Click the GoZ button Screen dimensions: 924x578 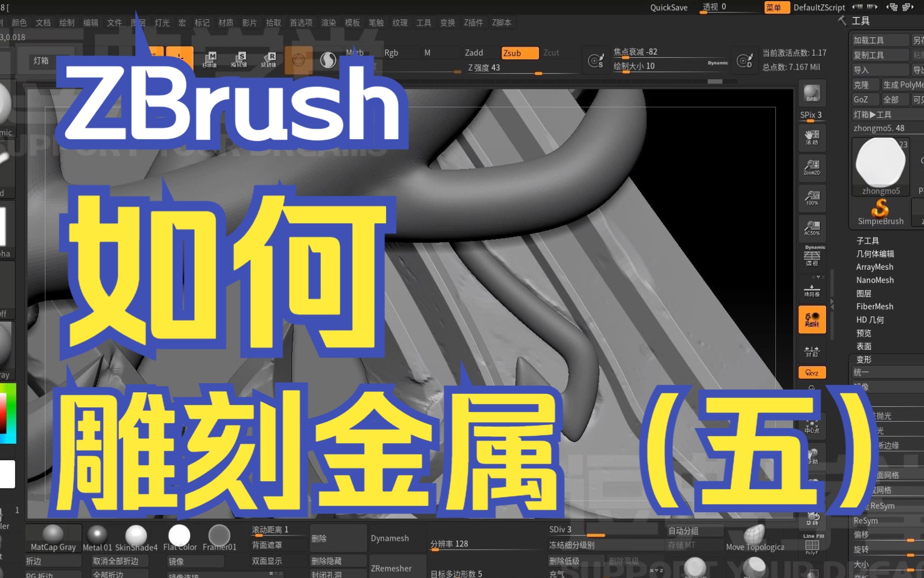864,100
